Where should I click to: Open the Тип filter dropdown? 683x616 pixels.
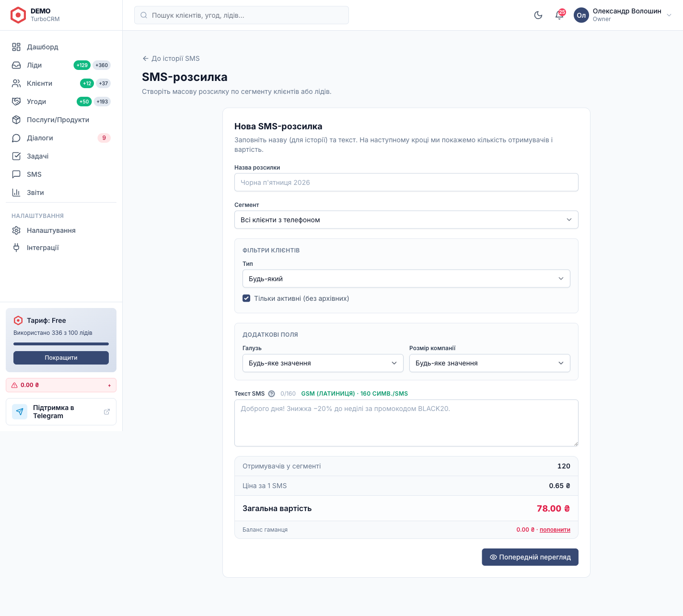click(x=406, y=279)
